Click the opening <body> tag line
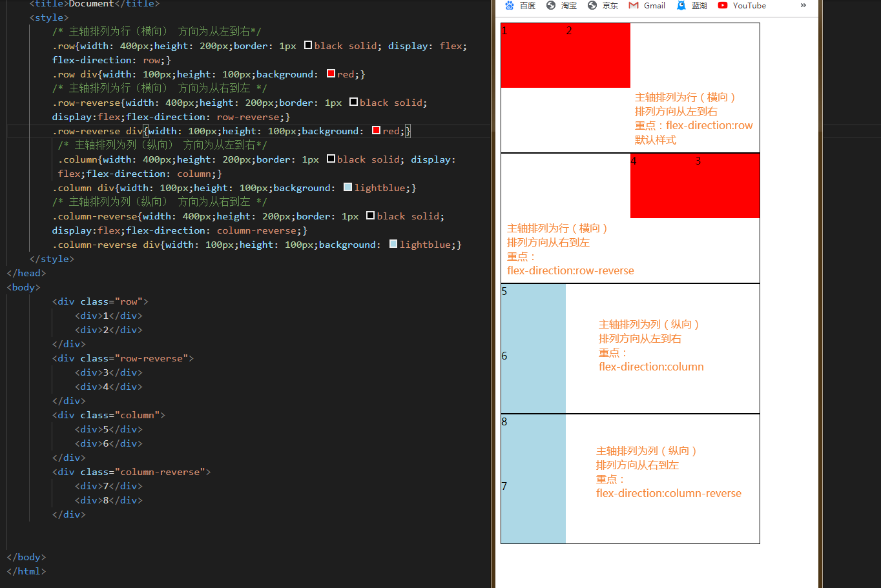The image size is (881, 588). 24,287
